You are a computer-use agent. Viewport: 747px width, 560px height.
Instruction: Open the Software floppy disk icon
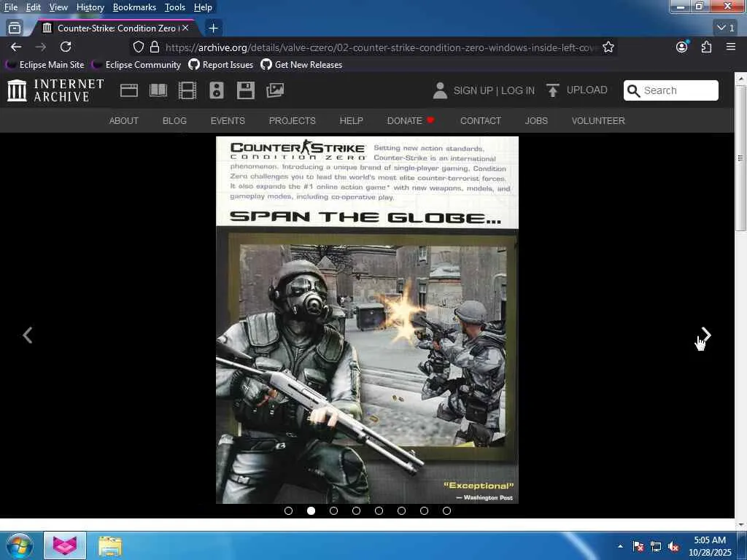click(x=246, y=90)
